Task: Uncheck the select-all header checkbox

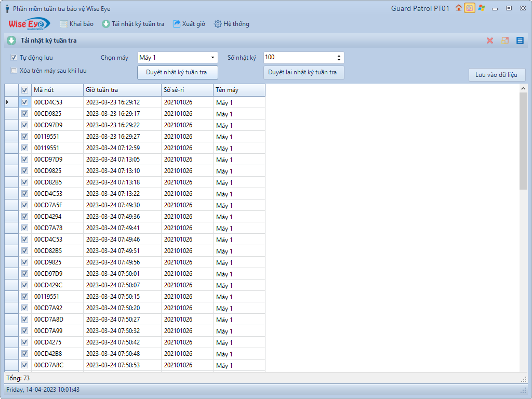Action: click(24, 90)
